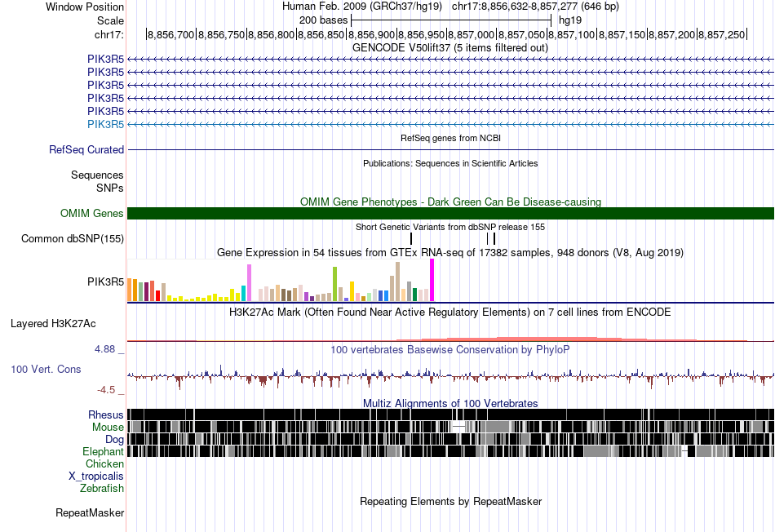This screenshot has width=775, height=532.
Task: Click the lone dbSNP variant tick mark
Action: pyautogui.click(x=410, y=239)
